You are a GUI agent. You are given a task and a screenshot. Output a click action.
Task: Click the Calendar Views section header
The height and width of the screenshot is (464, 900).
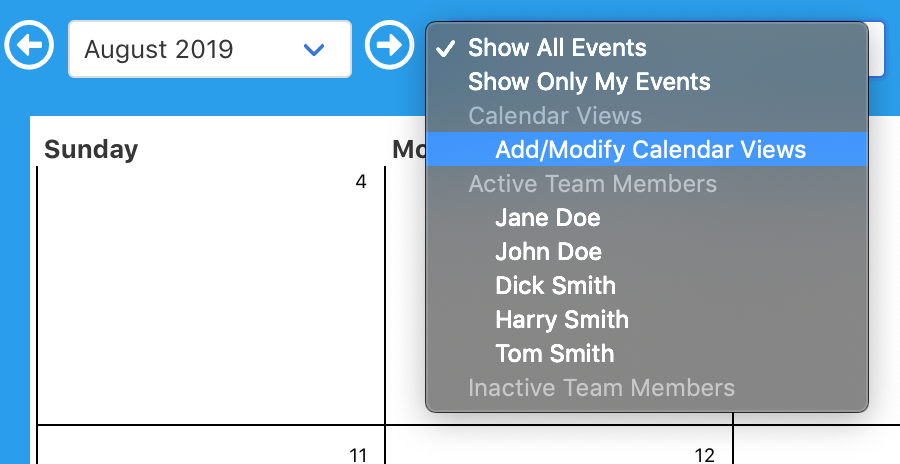tap(554, 116)
